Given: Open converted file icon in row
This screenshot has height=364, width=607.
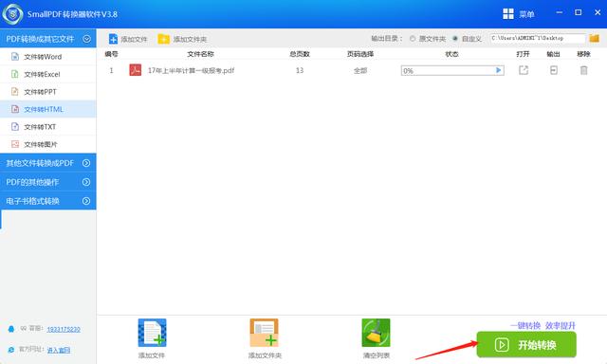Looking at the screenshot, I should point(524,70).
